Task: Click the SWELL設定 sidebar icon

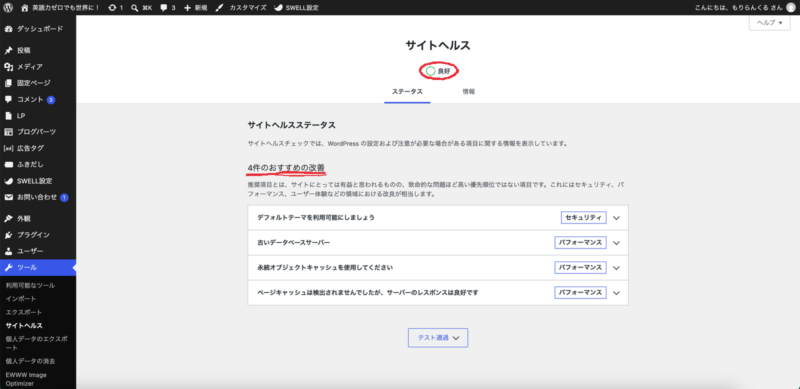Action: click(8, 181)
